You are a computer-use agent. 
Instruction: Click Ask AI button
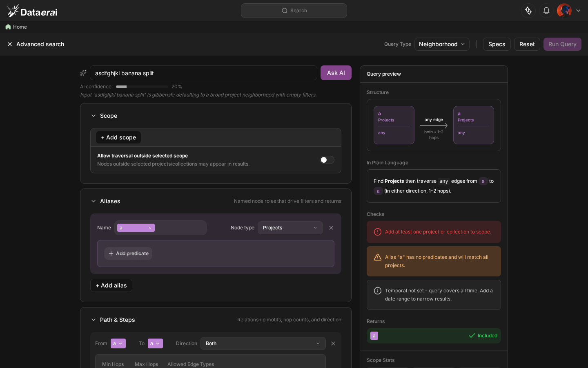(336, 73)
